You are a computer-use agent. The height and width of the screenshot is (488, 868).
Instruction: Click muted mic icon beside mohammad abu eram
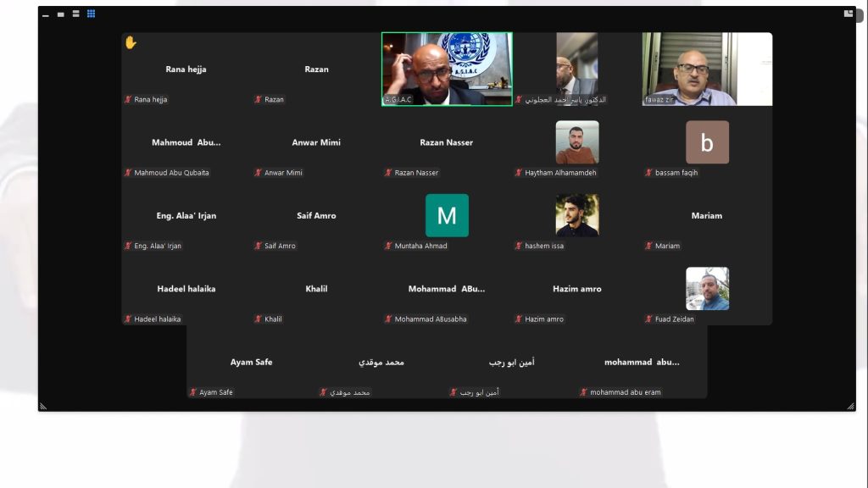click(x=583, y=392)
